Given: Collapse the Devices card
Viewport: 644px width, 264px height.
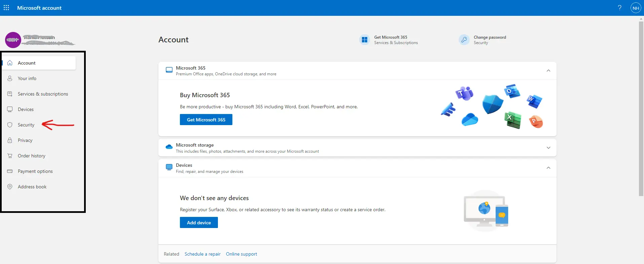Looking at the screenshot, I should (548, 168).
